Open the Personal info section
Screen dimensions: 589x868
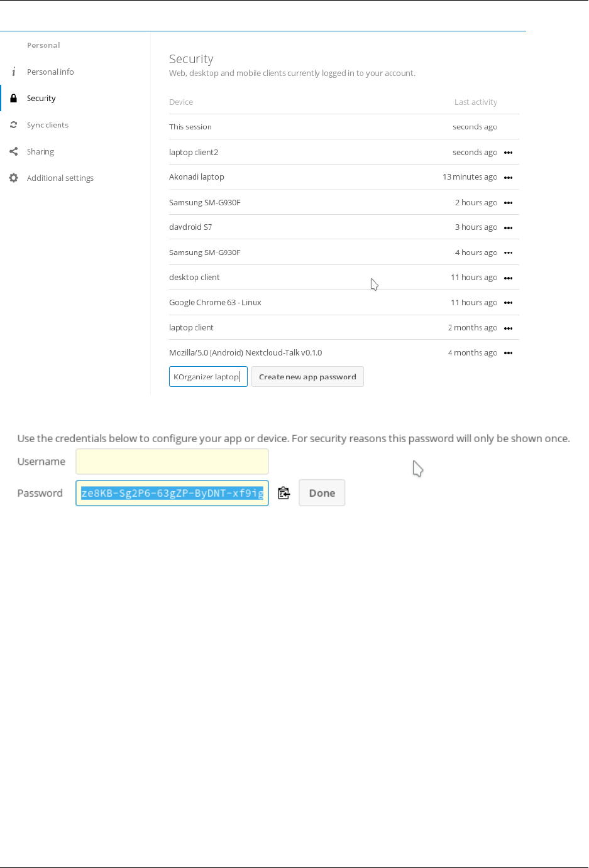pyautogui.click(x=50, y=72)
